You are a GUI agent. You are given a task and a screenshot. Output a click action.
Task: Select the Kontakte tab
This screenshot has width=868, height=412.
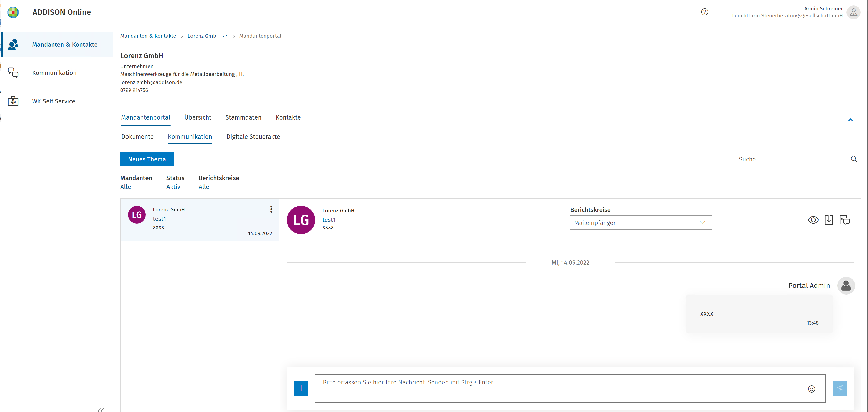pos(288,117)
